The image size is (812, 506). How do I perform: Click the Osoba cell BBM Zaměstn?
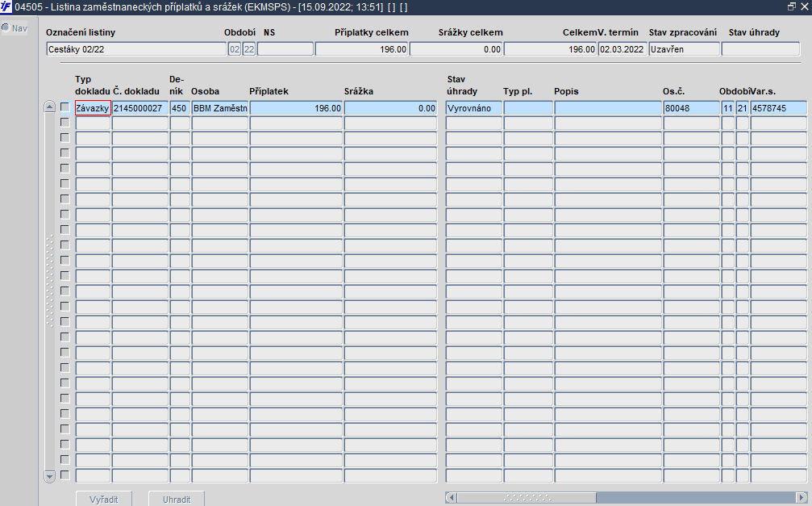[x=220, y=108]
